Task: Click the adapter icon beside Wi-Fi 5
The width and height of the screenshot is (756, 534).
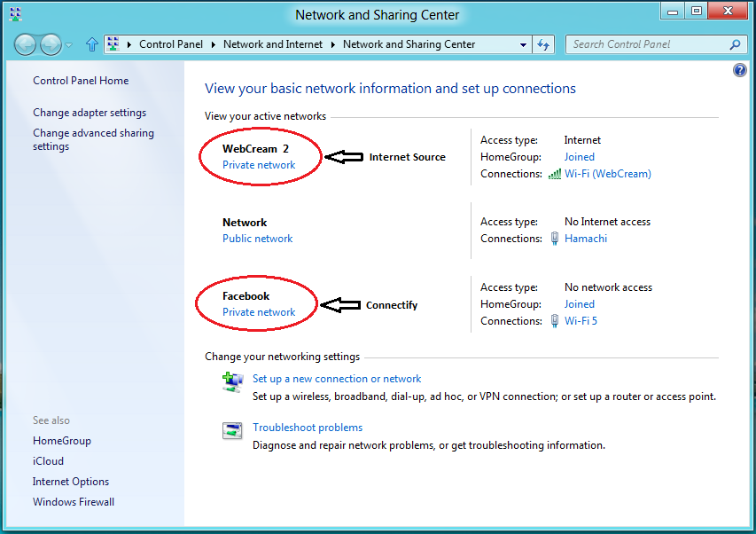Action: (x=555, y=321)
